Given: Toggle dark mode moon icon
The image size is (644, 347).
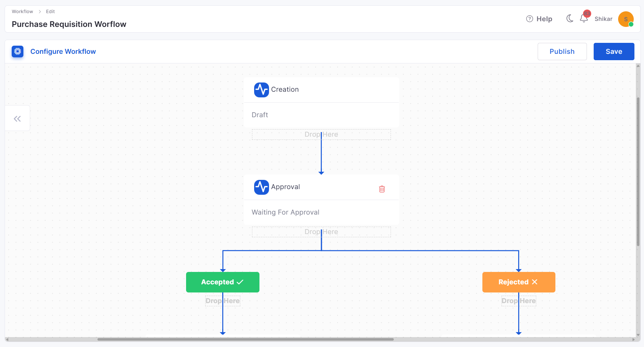Looking at the screenshot, I should (570, 18).
